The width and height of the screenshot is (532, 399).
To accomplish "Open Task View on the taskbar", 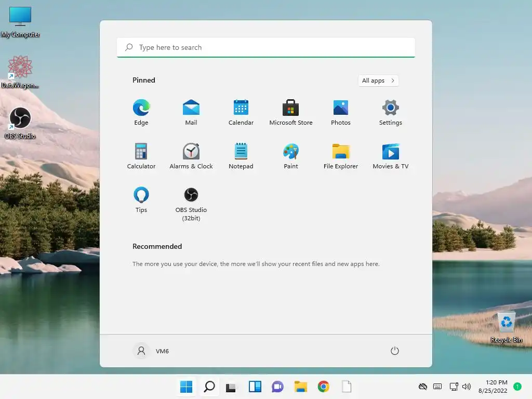I will click(231, 387).
